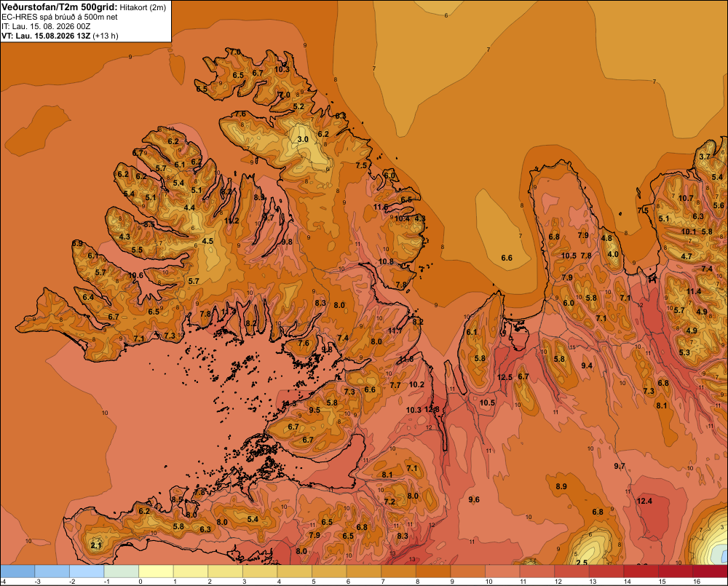Pick the legend color between 9 and 10
Image resolution: width=728 pixels, height=586 pixels.
(468, 571)
